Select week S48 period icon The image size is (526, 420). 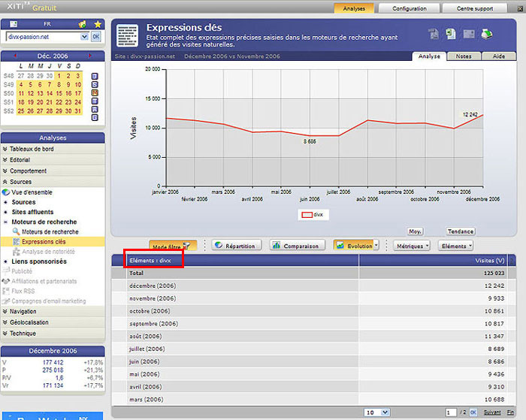tap(95, 76)
